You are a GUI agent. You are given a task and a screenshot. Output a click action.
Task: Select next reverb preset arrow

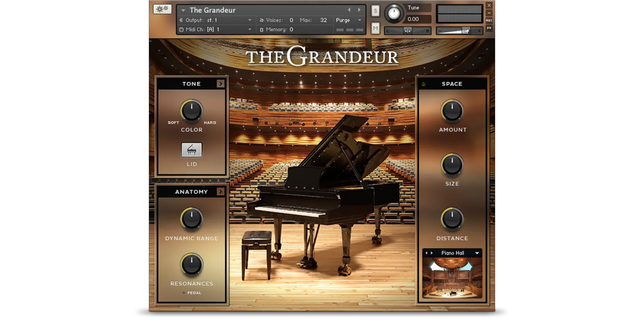point(432,253)
